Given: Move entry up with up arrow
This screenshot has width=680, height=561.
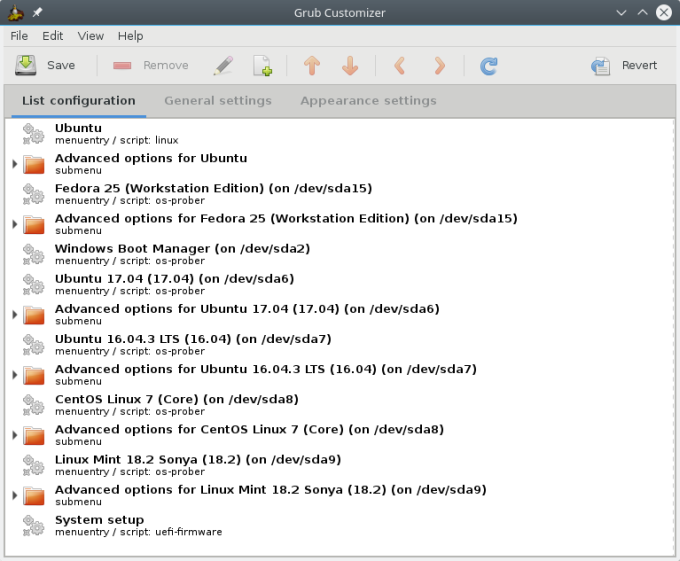Looking at the screenshot, I should 312,65.
